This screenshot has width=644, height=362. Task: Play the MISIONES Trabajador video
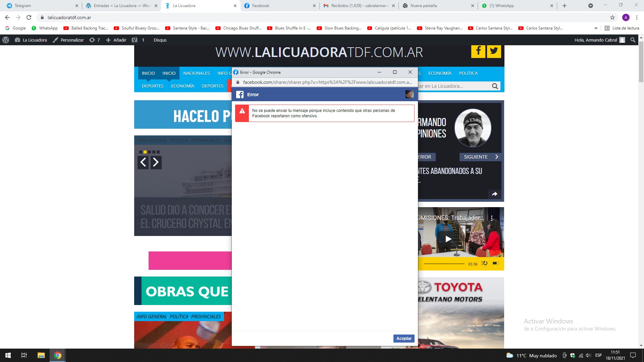click(448, 239)
